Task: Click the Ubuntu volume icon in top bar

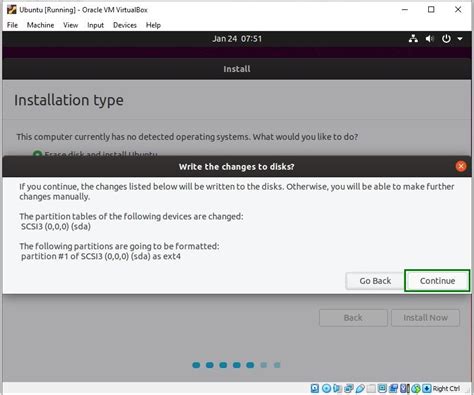Action: [x=429, y=39]
